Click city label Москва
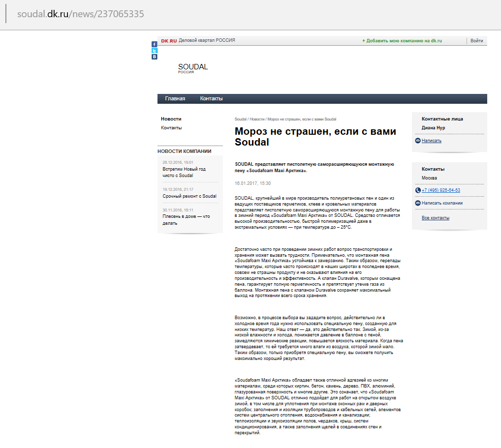 click(429, 178)
